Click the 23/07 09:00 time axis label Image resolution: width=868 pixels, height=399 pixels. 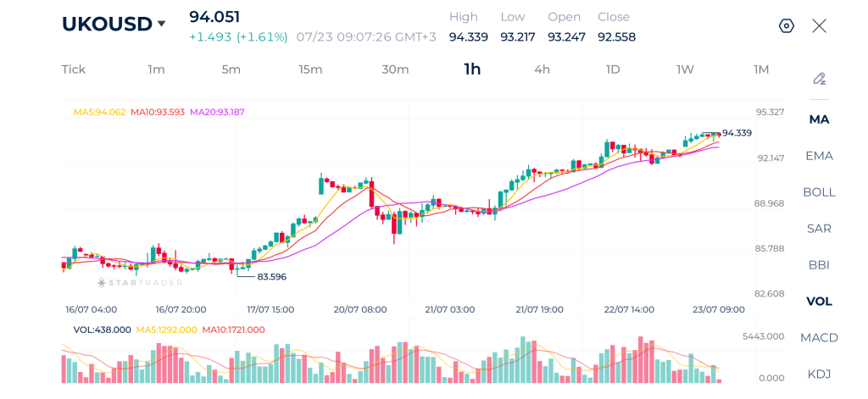(x=717, y=309)
